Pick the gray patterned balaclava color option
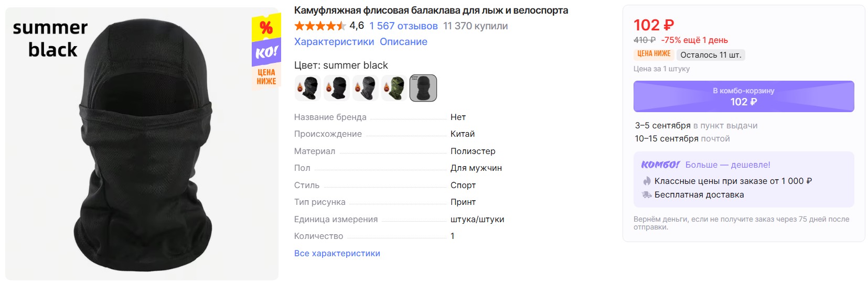This screenshot has height=284, width=868. [x=366, y=88]
